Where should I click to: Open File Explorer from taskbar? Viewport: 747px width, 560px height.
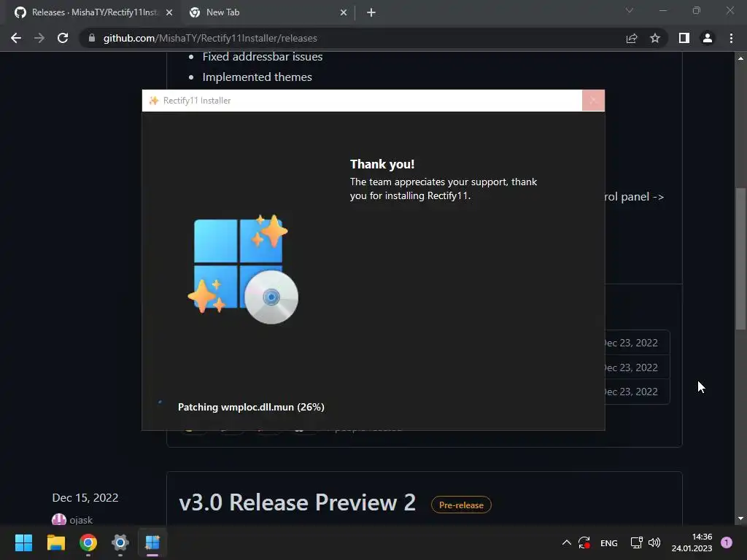55,542
